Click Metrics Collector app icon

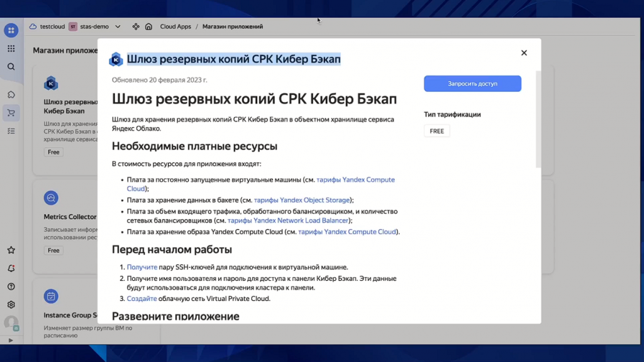(x=51, y=198)
